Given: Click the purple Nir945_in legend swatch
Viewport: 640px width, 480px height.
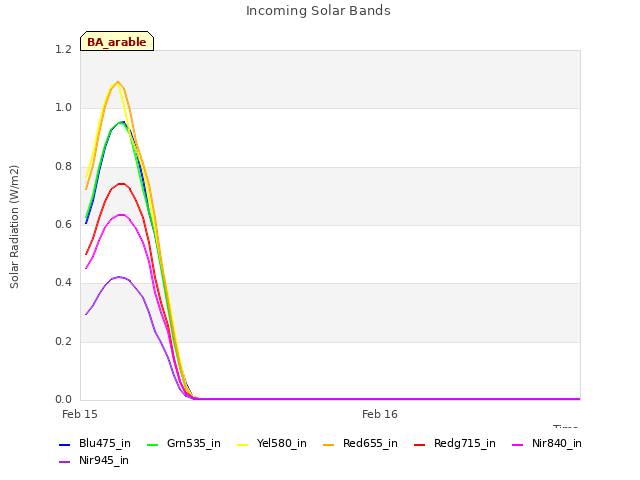Looking at the screenshot, I should coord(65,462).
